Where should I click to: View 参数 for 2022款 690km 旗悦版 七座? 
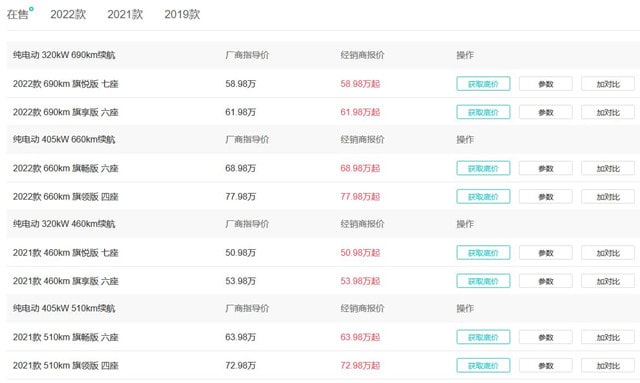[546, 84]
